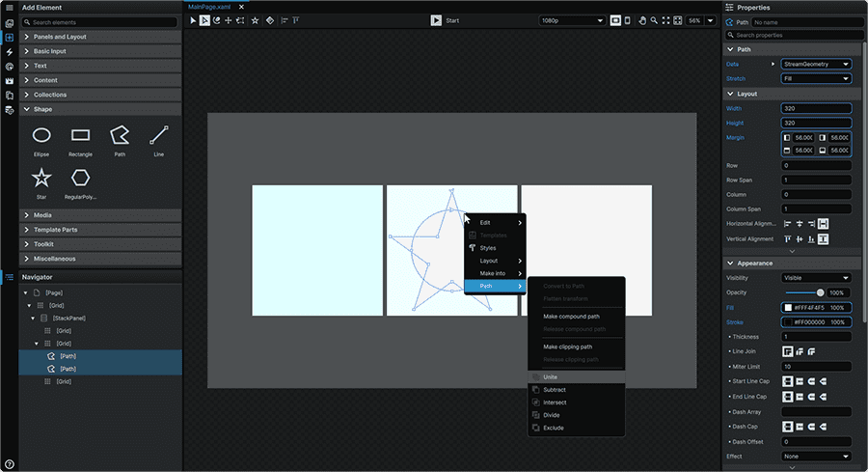868x472 pixels.
Task: Click the Zoom magnifier tool
Action: tap(654, 20)
